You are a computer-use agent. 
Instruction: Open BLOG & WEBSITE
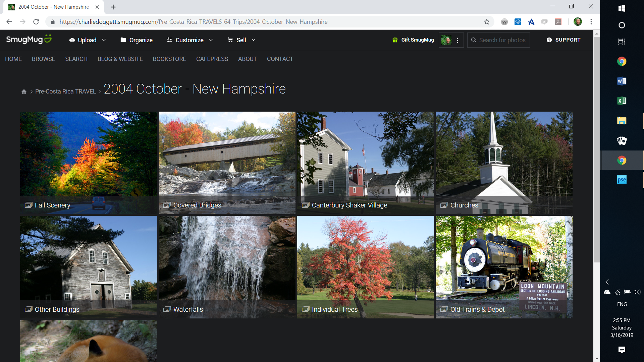120,59
